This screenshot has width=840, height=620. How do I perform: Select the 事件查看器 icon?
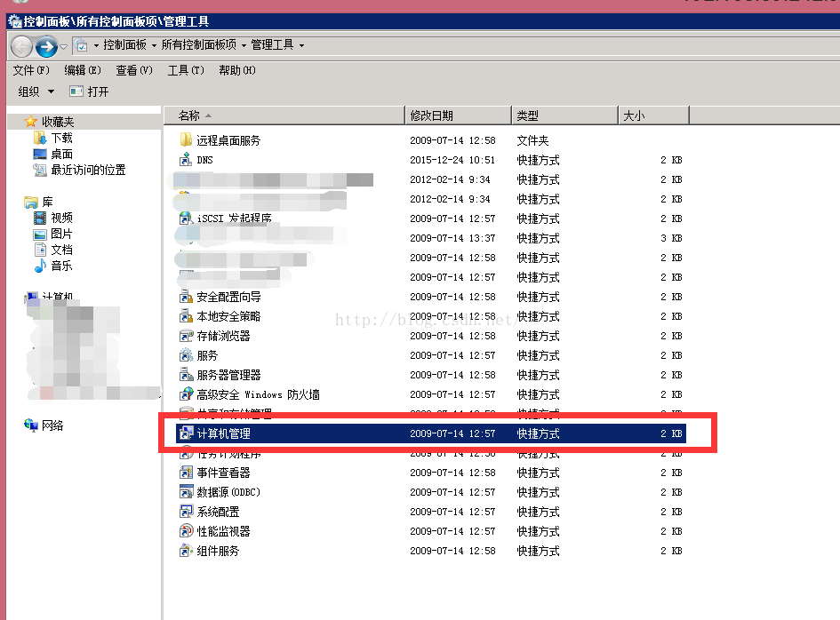tap(186, 473)
